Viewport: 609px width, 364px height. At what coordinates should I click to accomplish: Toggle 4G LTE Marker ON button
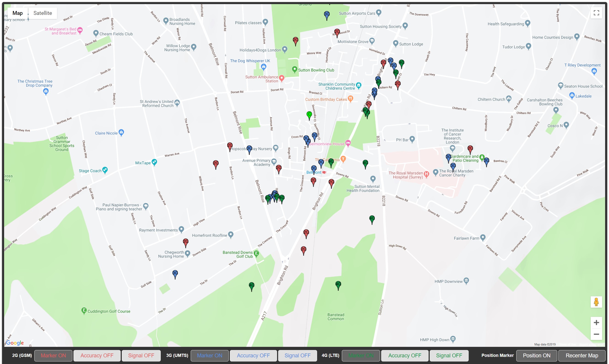(x=361, y=355)
